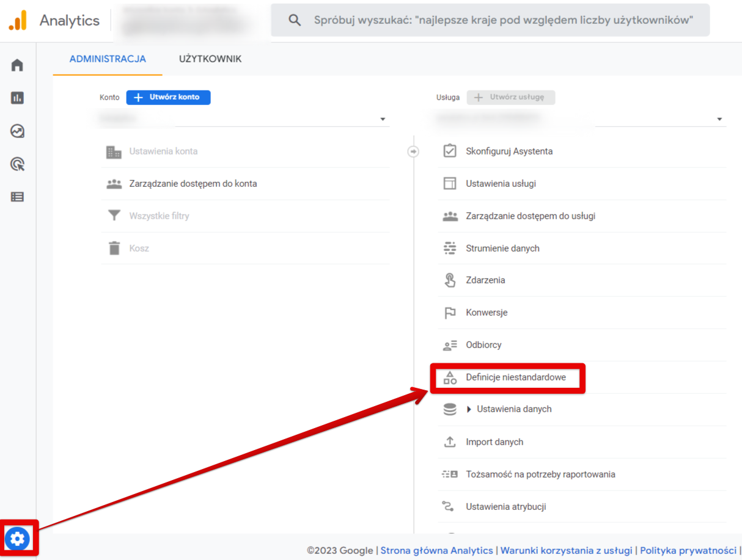Click the Zdarzenia touch icon
742x560 pixels.
(450, 280)
